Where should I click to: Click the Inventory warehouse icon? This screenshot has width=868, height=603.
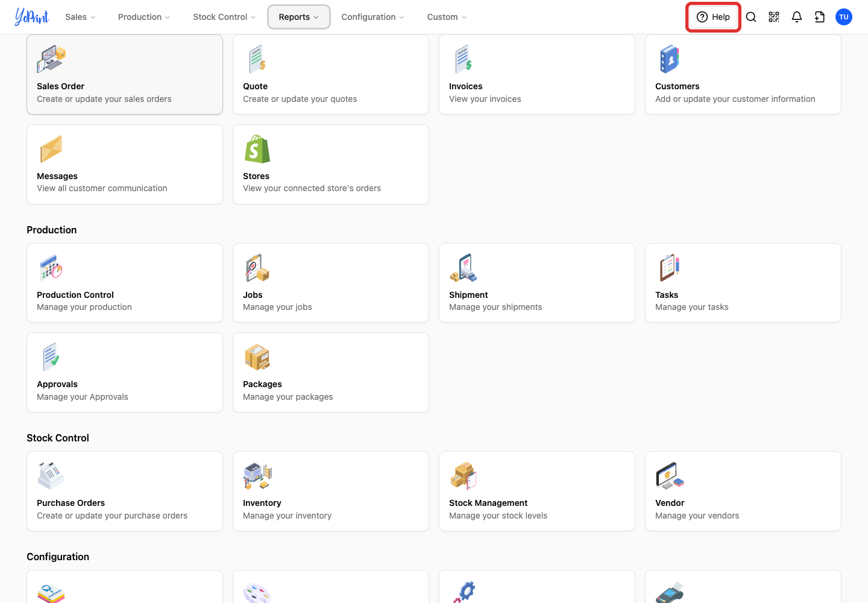point(257,476)
